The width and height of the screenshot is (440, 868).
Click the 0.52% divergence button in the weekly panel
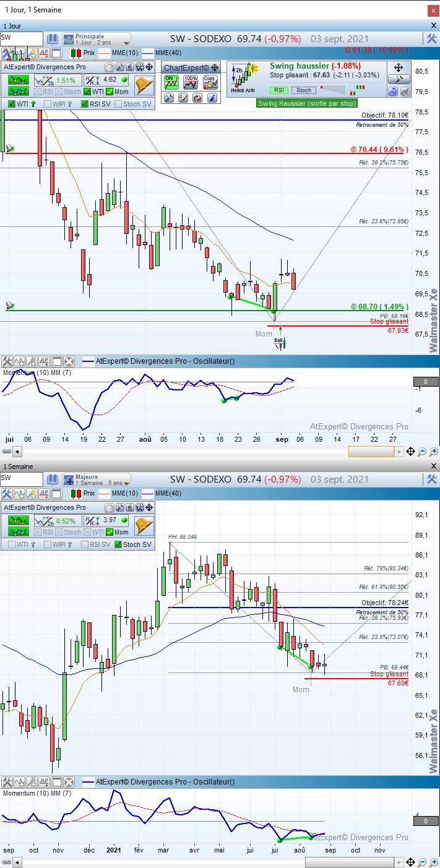(x=57, y=520)
